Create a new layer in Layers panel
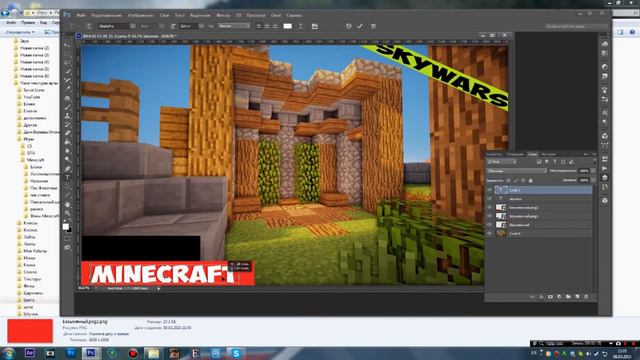 pyautogui.click(x=577, y=297)
